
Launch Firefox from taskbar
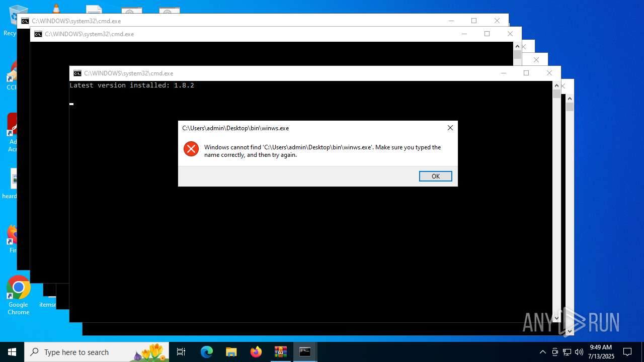(x=256, y=352)
